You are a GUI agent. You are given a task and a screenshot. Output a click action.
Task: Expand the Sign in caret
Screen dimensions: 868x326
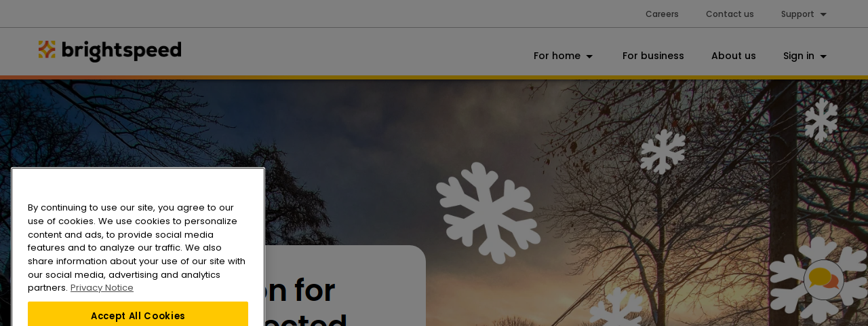click(x=823, y=56)
